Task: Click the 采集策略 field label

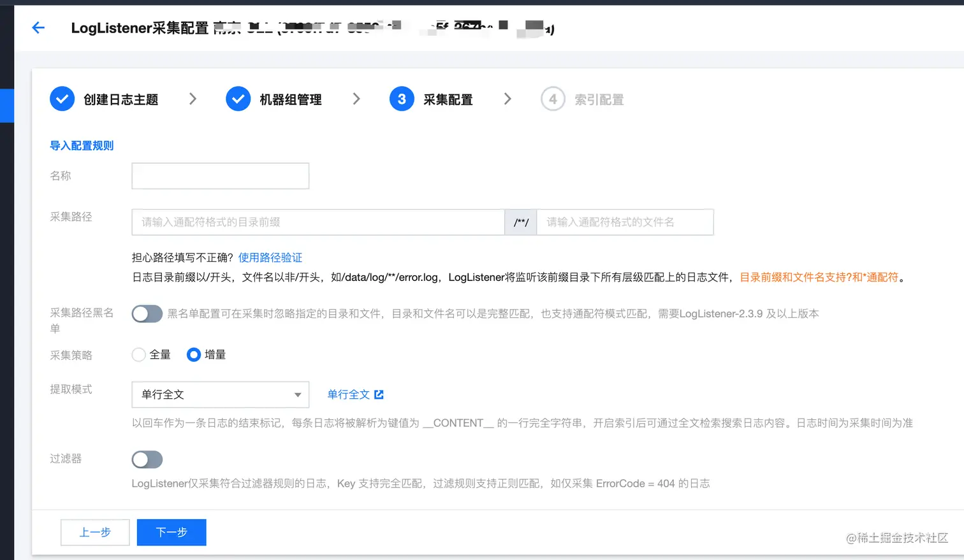Action: tap(71, 355)
